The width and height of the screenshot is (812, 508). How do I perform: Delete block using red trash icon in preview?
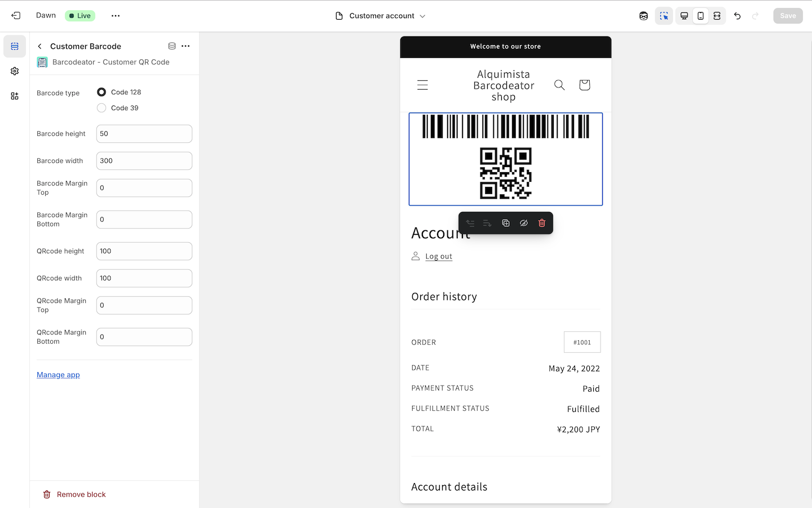point(541,223)
